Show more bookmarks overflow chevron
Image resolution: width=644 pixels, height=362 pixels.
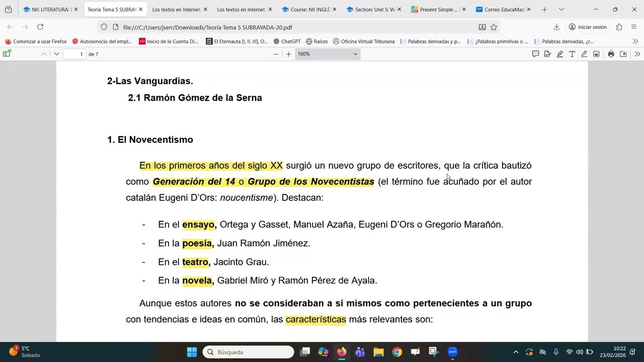click(635, 42)
